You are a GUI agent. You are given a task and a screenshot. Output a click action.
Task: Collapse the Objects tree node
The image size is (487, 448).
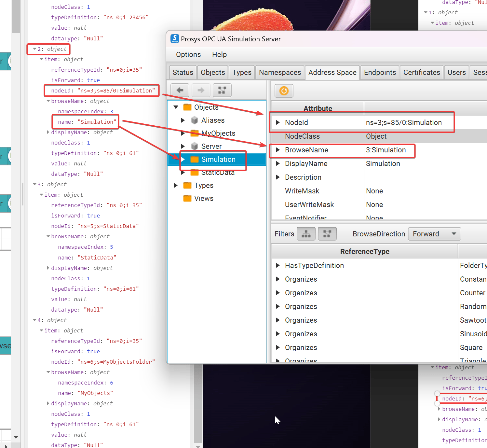(x=176, y=107)
